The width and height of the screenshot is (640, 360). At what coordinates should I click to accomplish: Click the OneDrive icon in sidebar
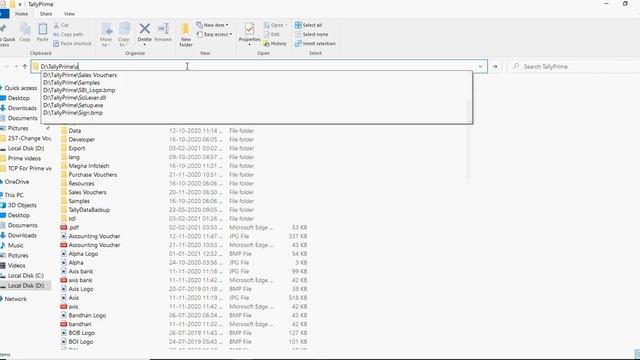coord(2,182)
